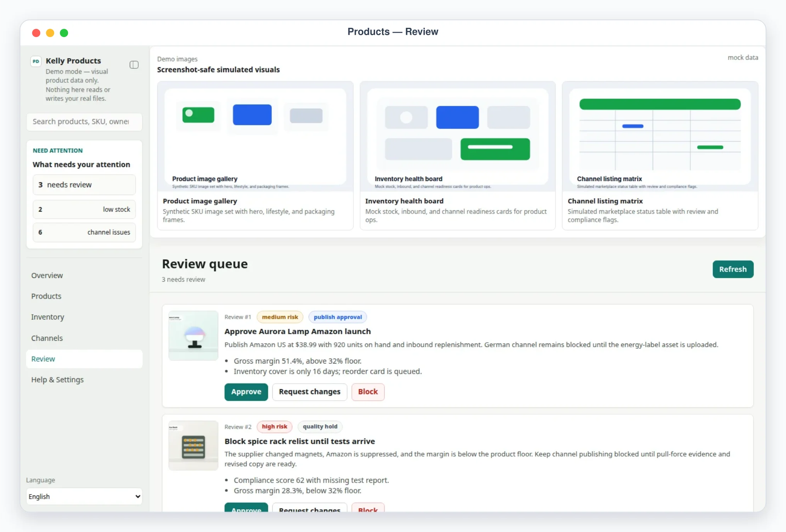Toggle the sidebar collapse icon
The image size is (786, 532).
tap(134, 65)
